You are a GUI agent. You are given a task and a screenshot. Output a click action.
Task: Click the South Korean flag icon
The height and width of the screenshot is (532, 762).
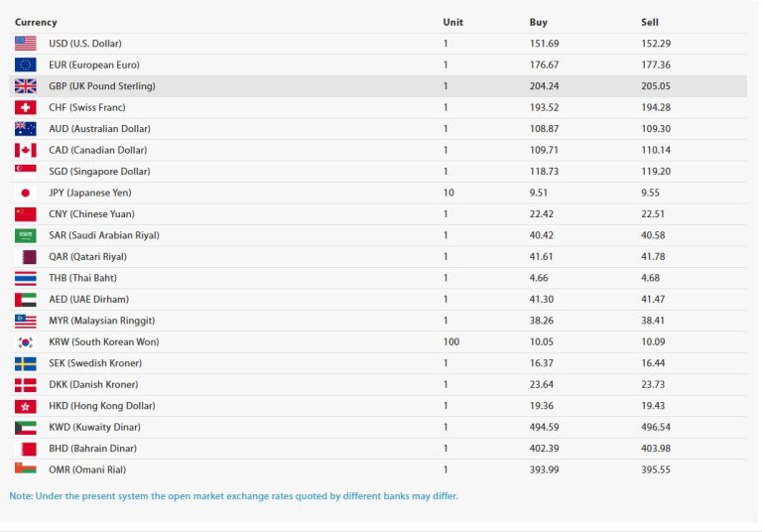pos(25,341)
